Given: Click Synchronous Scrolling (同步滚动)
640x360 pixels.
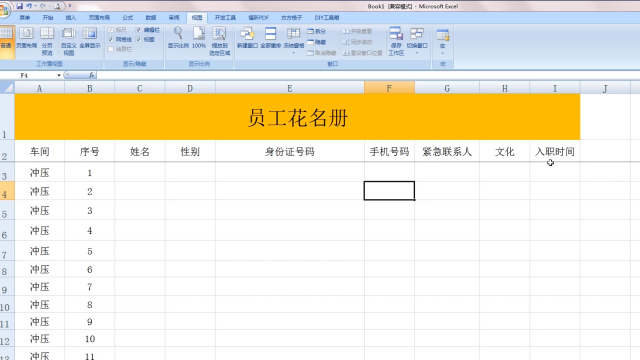Looking at the screenshot, I should (358, 42).
